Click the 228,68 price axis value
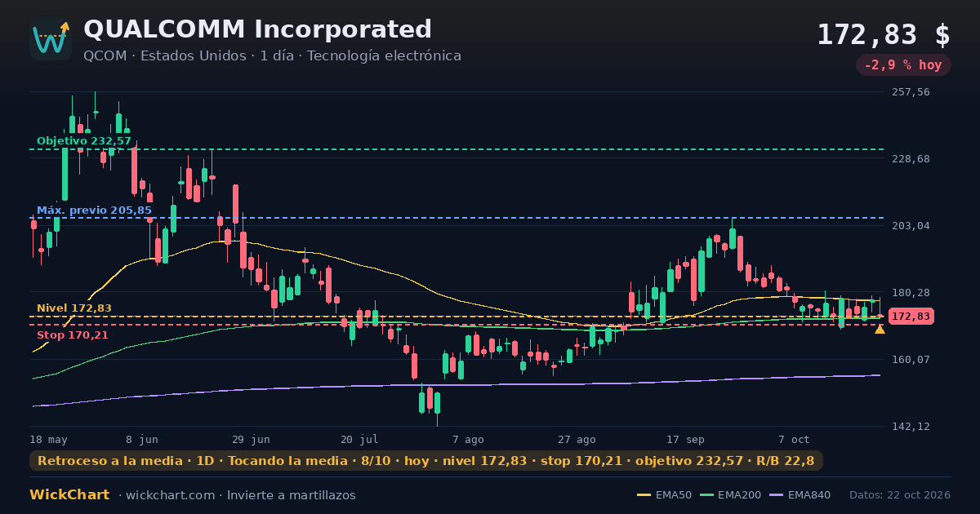Viewport: 980px width, 514px height. coord(911,159)
